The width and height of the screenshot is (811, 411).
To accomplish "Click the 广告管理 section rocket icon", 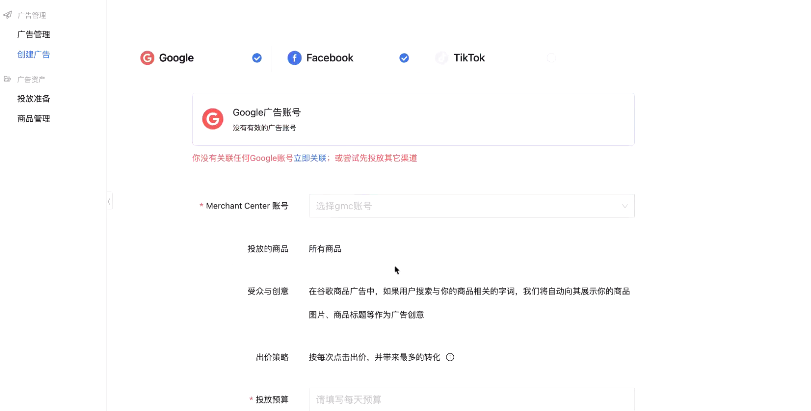I will (7, 15).
